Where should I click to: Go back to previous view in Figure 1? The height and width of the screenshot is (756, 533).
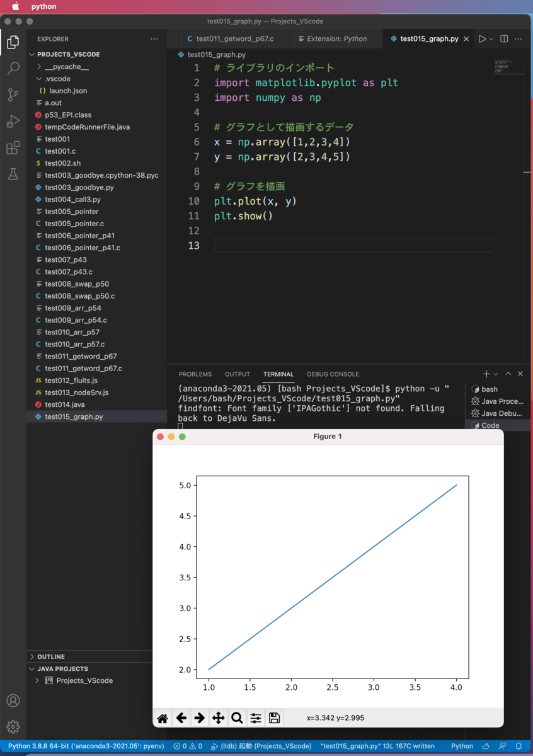[x=181, y=718]
